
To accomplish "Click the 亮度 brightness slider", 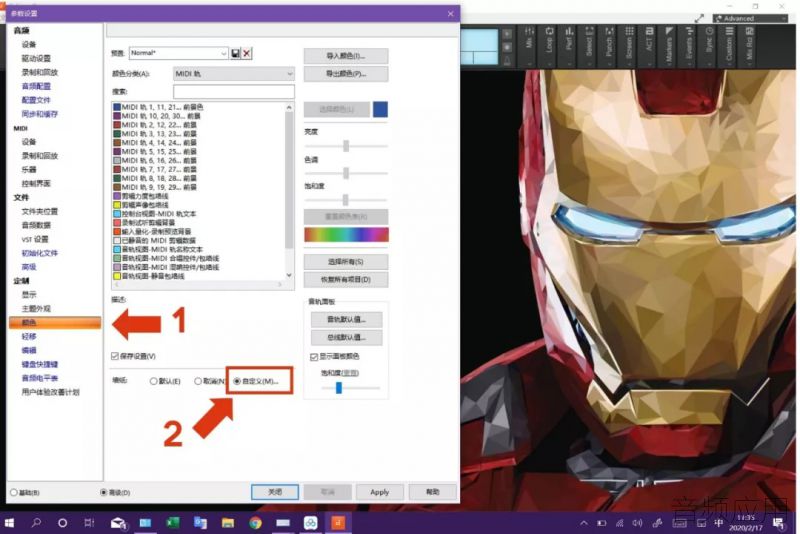I will [346, 146].
